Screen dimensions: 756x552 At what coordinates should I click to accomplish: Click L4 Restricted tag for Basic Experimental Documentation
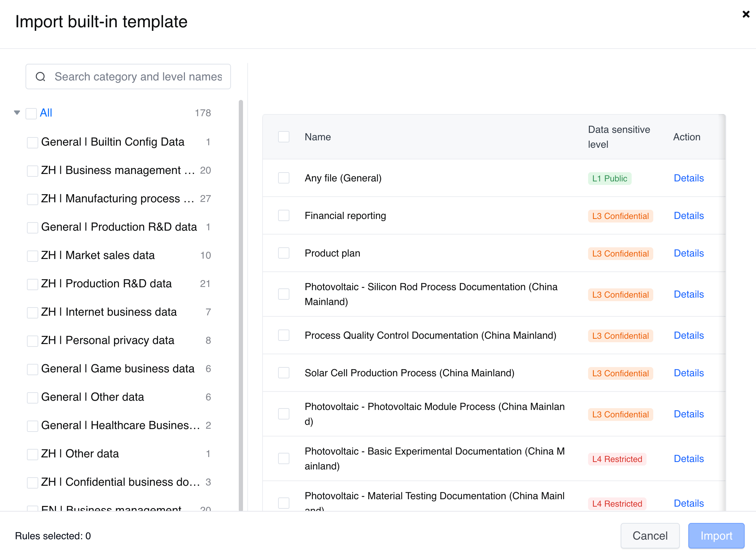tap(617, 459)
